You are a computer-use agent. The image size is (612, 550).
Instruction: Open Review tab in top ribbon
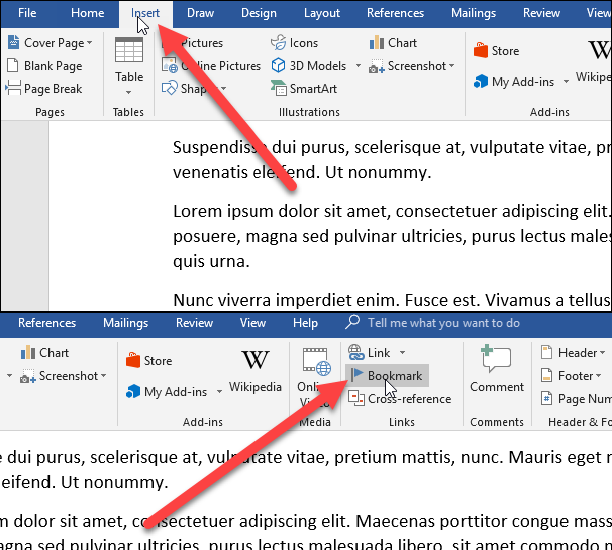point(541,13)
